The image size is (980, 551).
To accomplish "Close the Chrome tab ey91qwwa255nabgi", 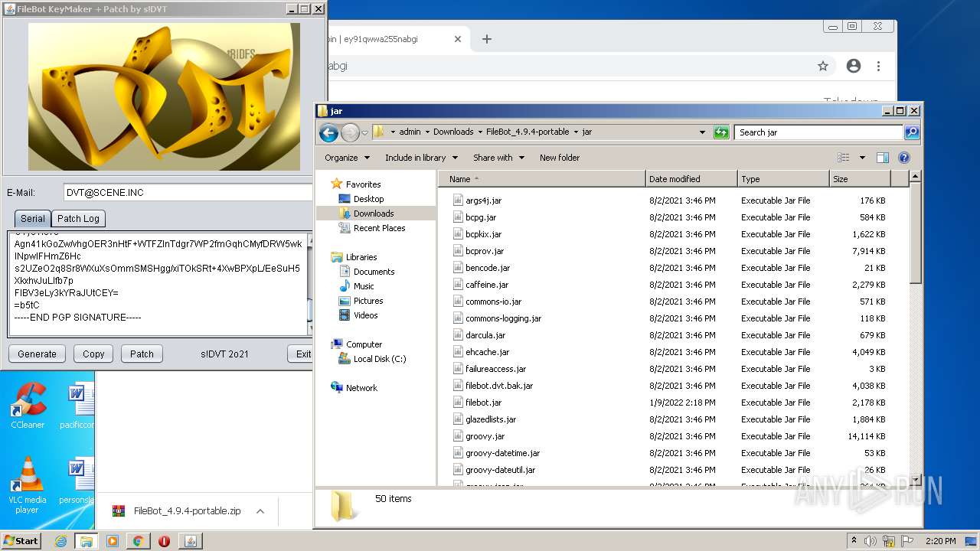I will click(458, 39).
